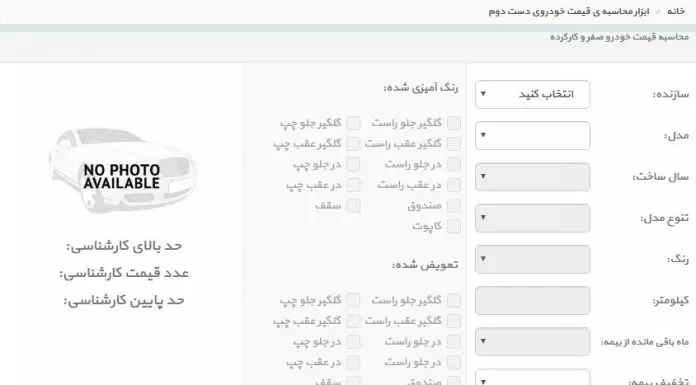Enable سقف checkbox under رنگ آمیزی شده
Image resolution: width=696 pixels, height=385 pixels.
click(x=353, y=206)
